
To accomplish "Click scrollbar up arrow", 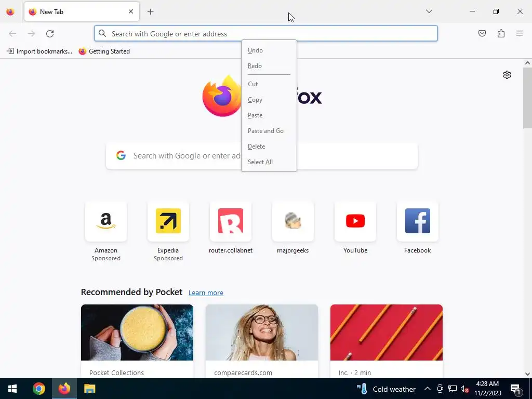I will click(527, 63).
